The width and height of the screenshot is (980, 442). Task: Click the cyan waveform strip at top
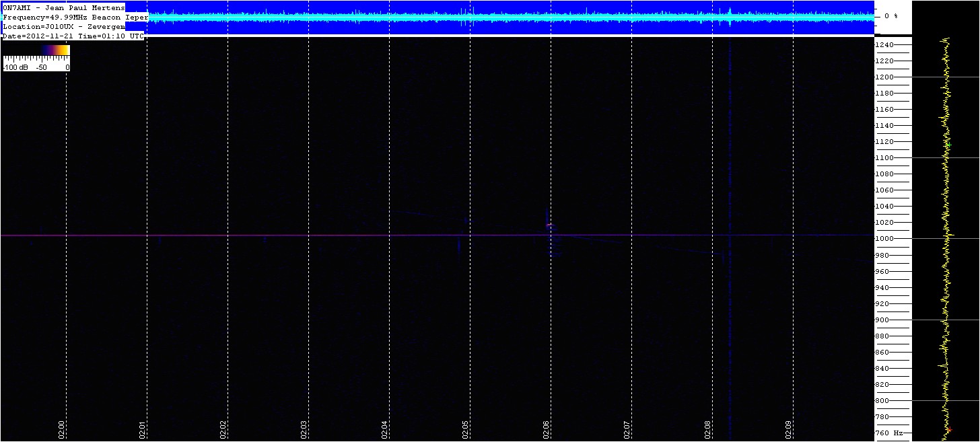512,17
